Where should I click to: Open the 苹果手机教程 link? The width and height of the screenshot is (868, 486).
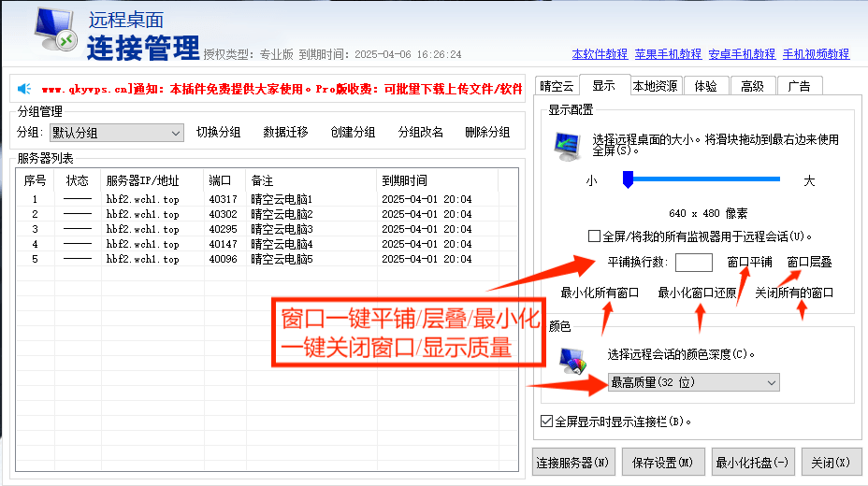(x=666, y=54)
